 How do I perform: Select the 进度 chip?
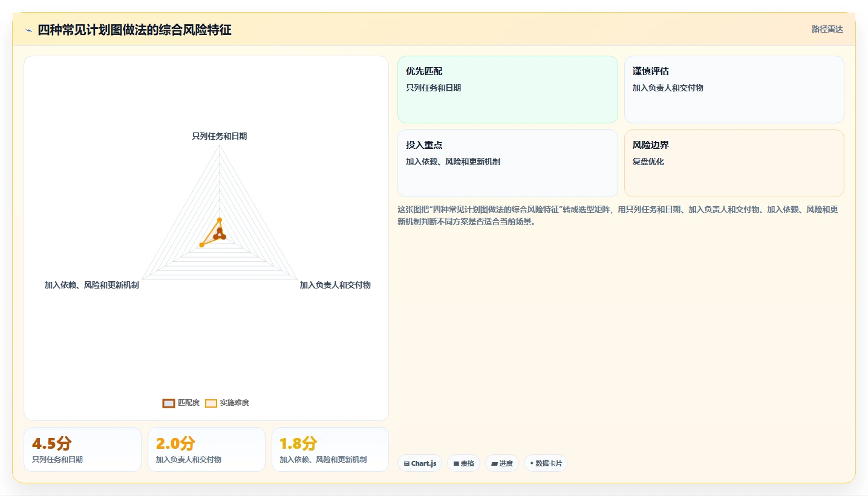502,463
